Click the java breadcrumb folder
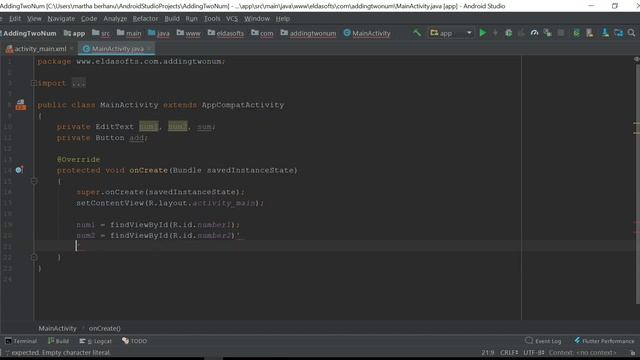This screenshot has height=360, width=640. point(159,33)
